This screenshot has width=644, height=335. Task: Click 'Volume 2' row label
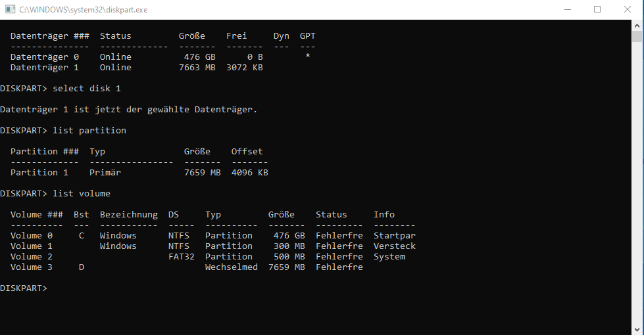click(x=31, y=257)
